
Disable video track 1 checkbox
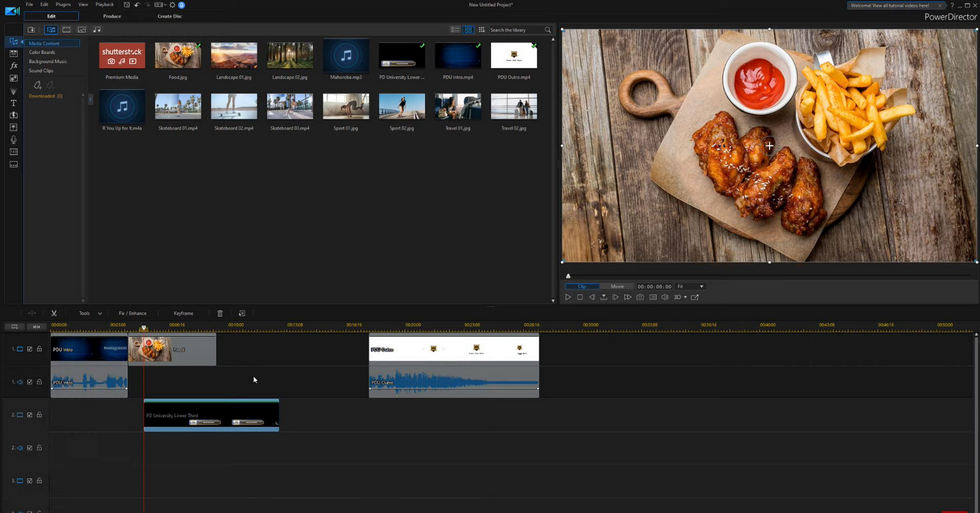pos(29,349)
